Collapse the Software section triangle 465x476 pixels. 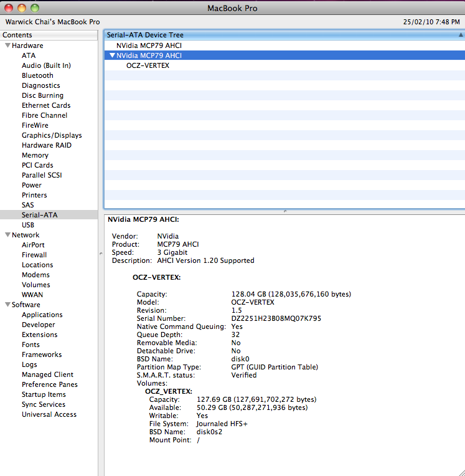tap(8, 305)
